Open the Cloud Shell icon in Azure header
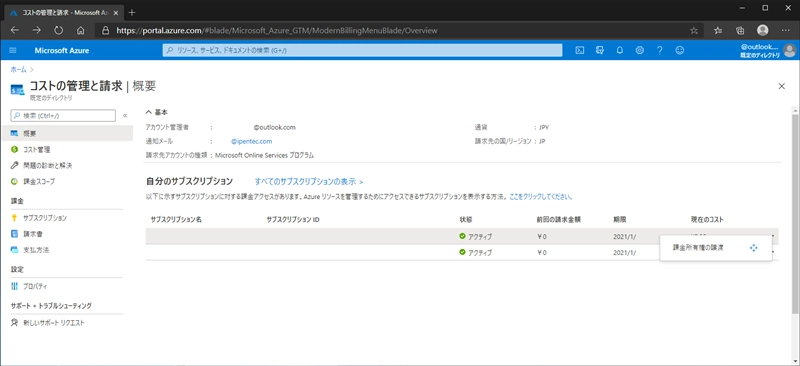This screenshot has width=800, height=366. click(x=580, y=50)
